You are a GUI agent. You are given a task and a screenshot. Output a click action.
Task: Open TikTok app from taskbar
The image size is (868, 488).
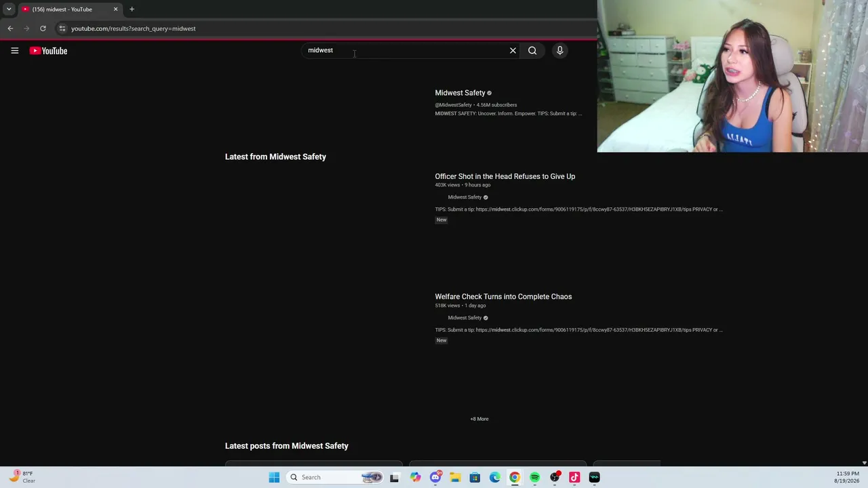click(574, 477)
